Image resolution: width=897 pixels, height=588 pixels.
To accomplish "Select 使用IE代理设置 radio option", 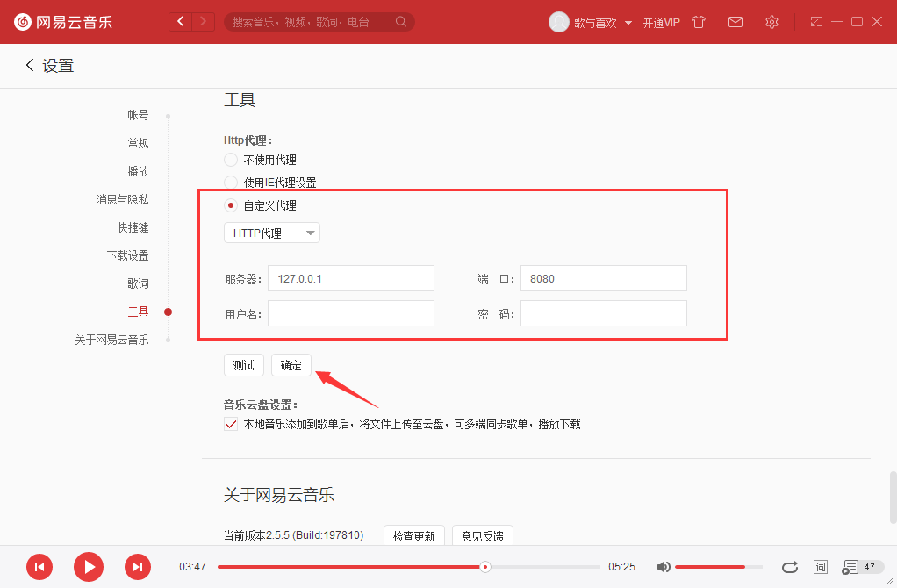I will (x=231, y=183).
